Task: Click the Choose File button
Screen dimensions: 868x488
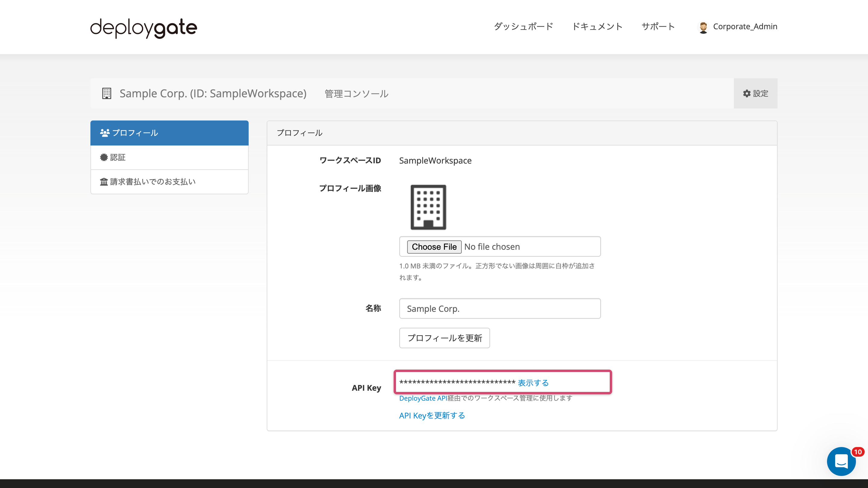Action: click(x=434, y=246)
